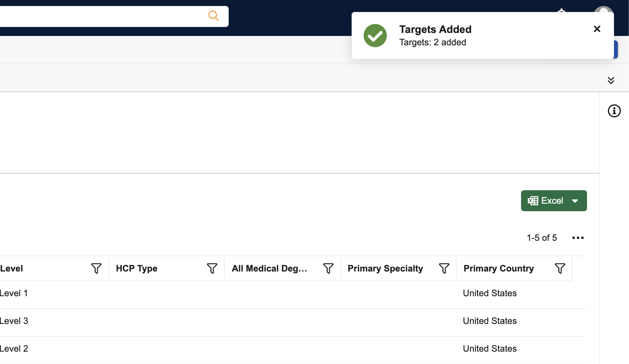
Task: Filter the Level column
Action: (96, 269)
